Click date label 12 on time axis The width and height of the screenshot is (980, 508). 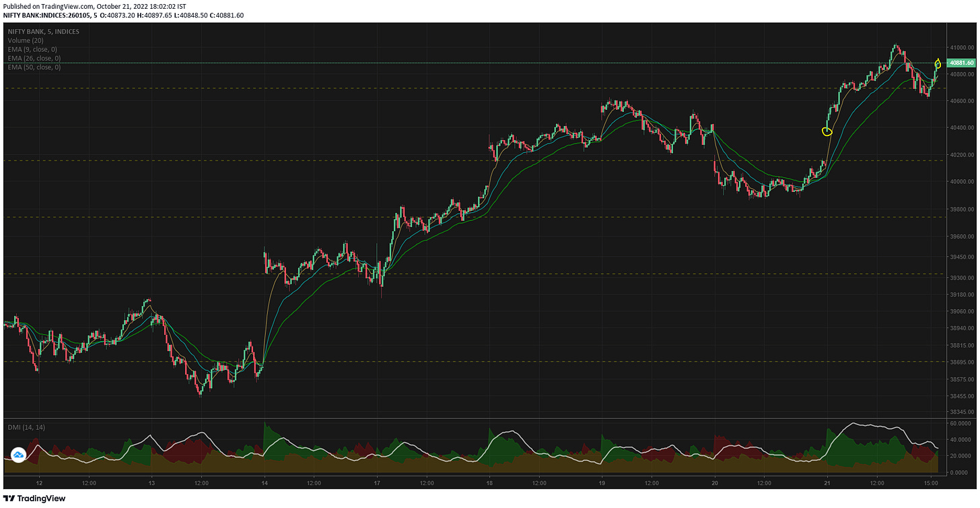tap(39, 483)
